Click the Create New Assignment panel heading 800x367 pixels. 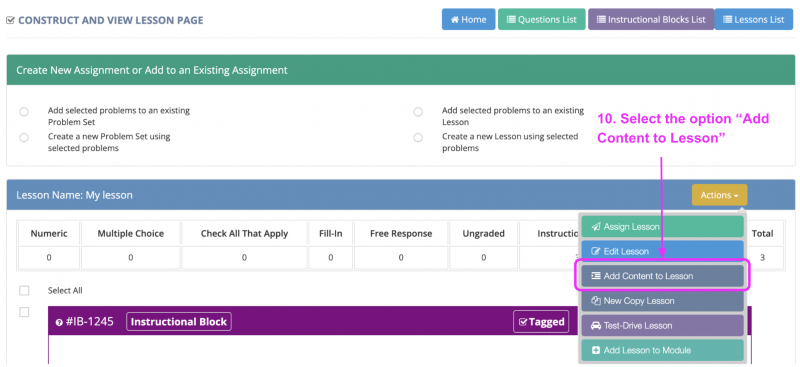152,70
